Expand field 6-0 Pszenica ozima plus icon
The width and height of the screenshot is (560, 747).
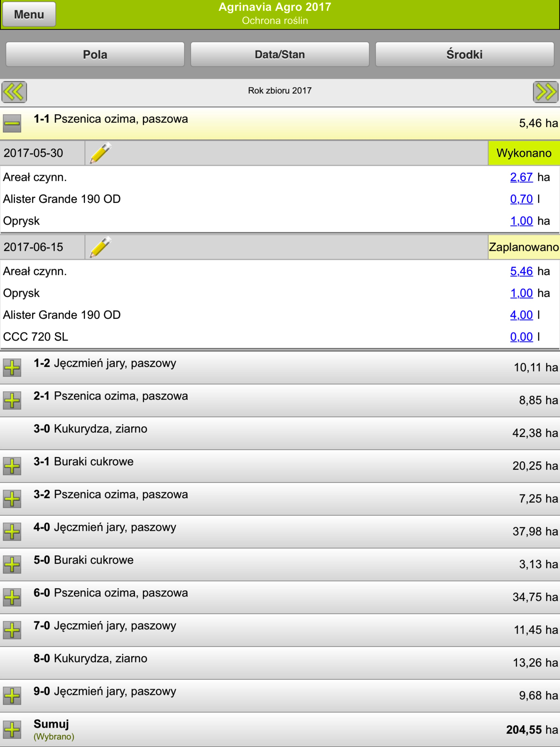[x=12, y=597]
